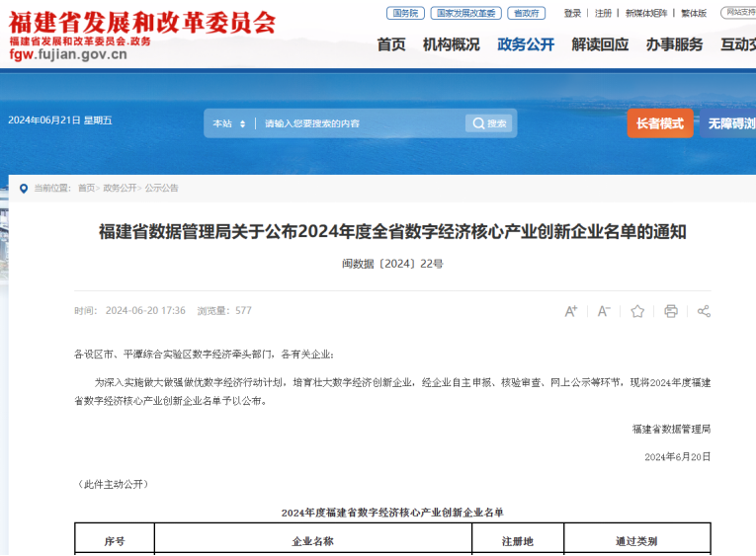756x556 pixels.
Task: Increase font size with A+ icon
Action: pos(571,311)
